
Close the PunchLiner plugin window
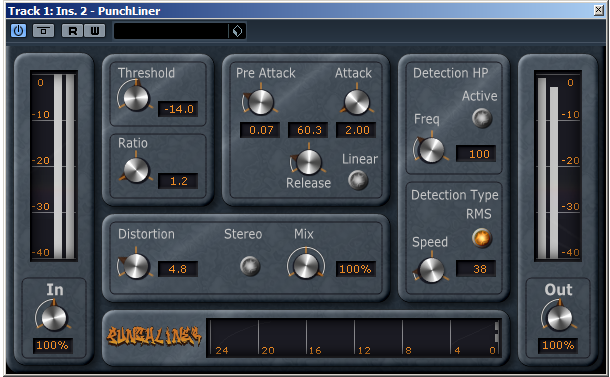(599, 10)
